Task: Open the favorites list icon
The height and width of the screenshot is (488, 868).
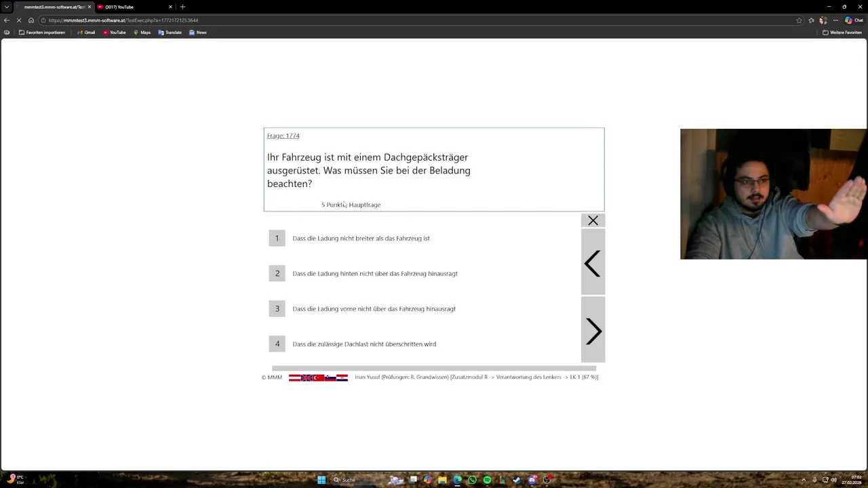Action: (812, 20)
